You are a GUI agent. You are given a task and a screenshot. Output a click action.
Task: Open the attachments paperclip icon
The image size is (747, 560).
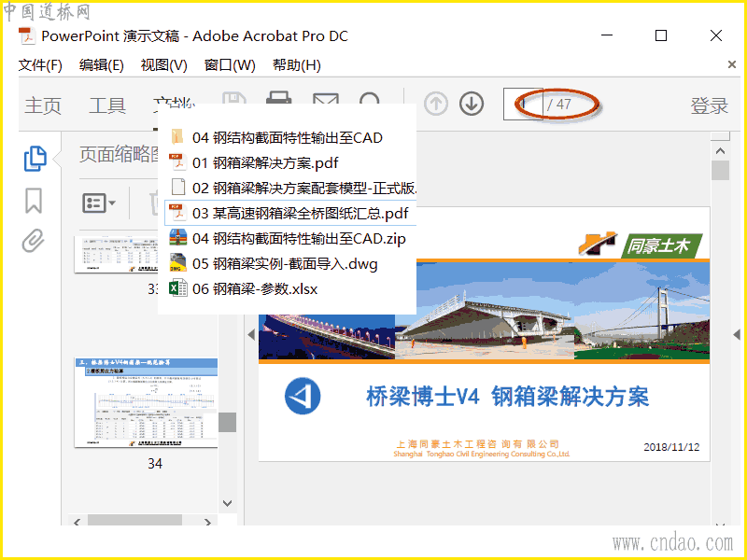pos(34,241)
